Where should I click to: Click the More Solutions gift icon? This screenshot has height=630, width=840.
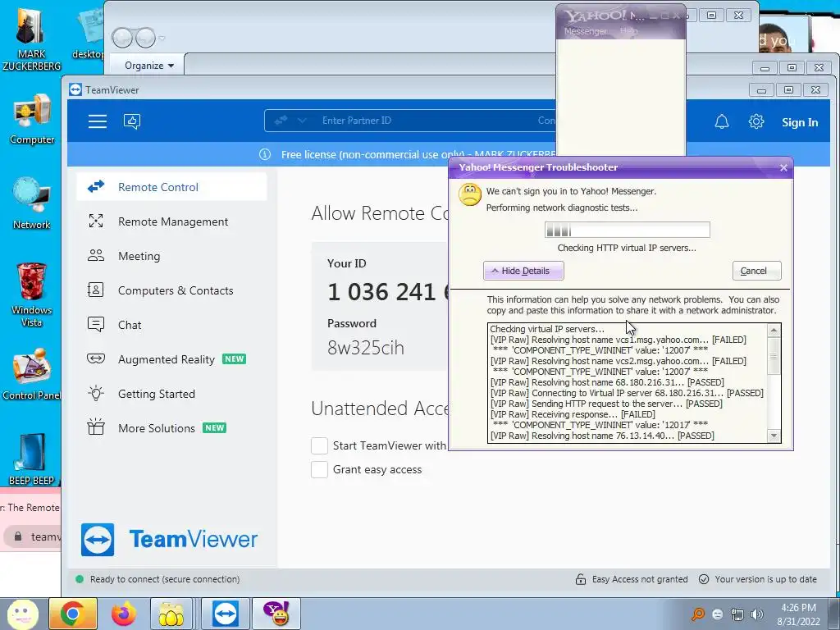click(x=96, y=427)
